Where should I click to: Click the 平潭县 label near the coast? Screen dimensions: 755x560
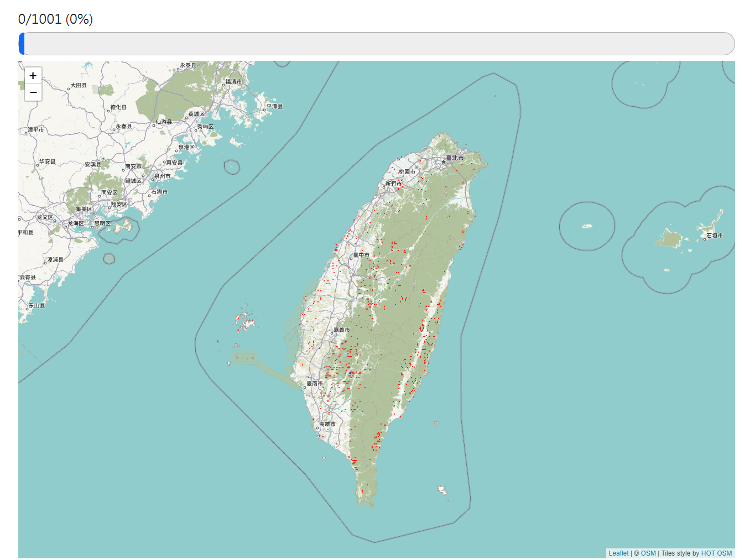[x=274, y=107]
